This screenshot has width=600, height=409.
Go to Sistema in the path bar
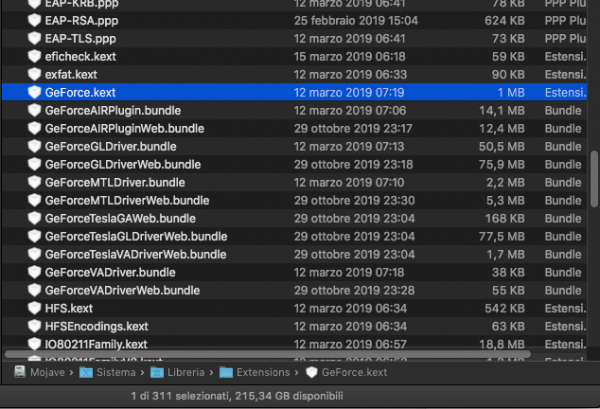[116, 372]
